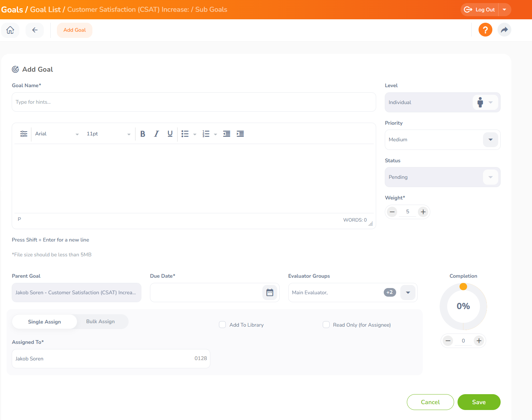Expand bulleted list style options arrow
532x420 pixels.
195,134
